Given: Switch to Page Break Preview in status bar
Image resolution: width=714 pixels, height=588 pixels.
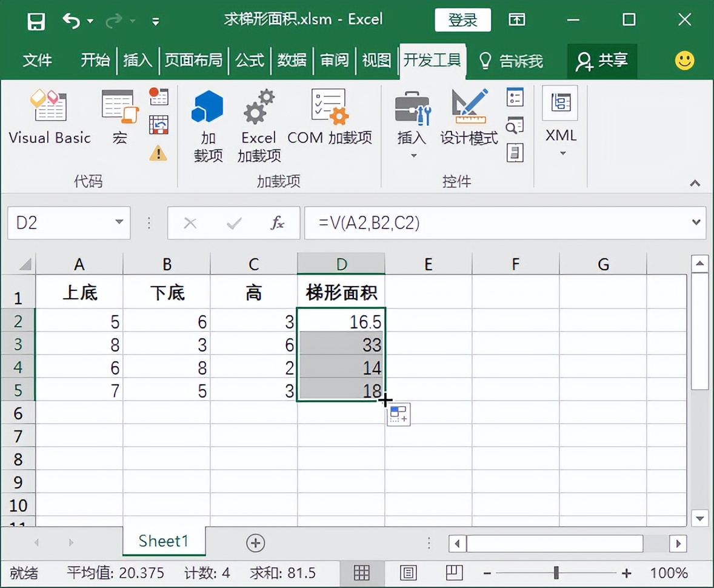Looking at the screenshot, I should tap(454, 573).
